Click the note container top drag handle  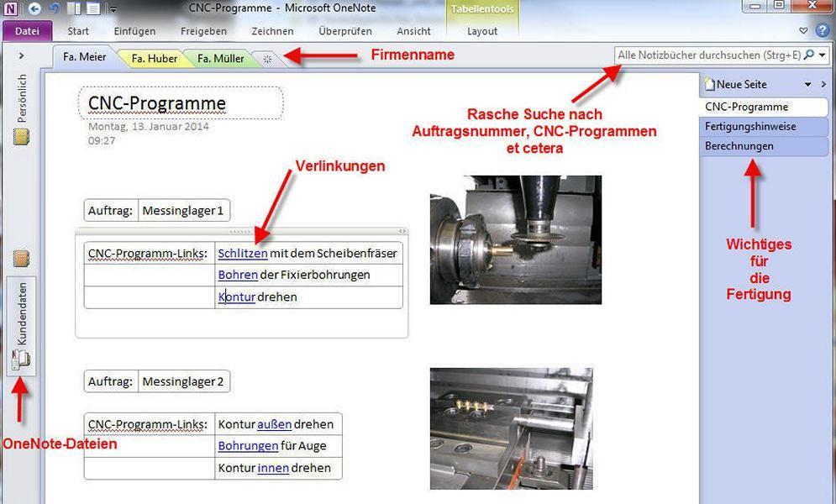(240, 231)
